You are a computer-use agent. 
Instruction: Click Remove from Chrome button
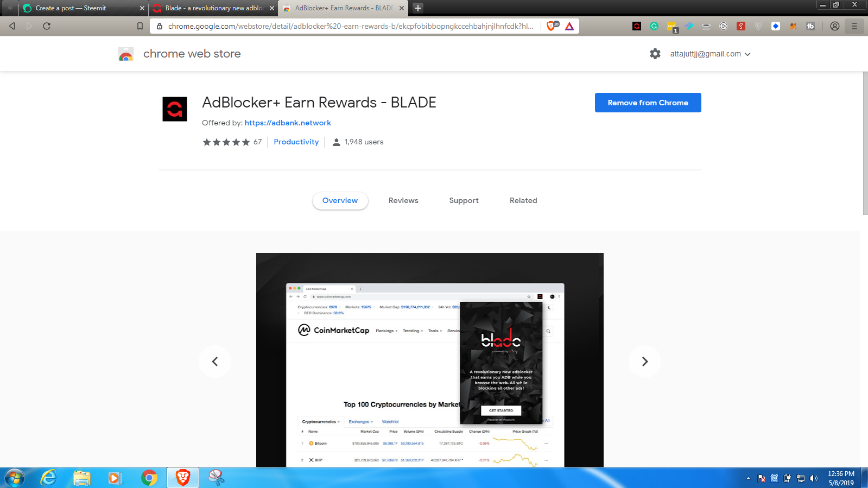point(648,103)
